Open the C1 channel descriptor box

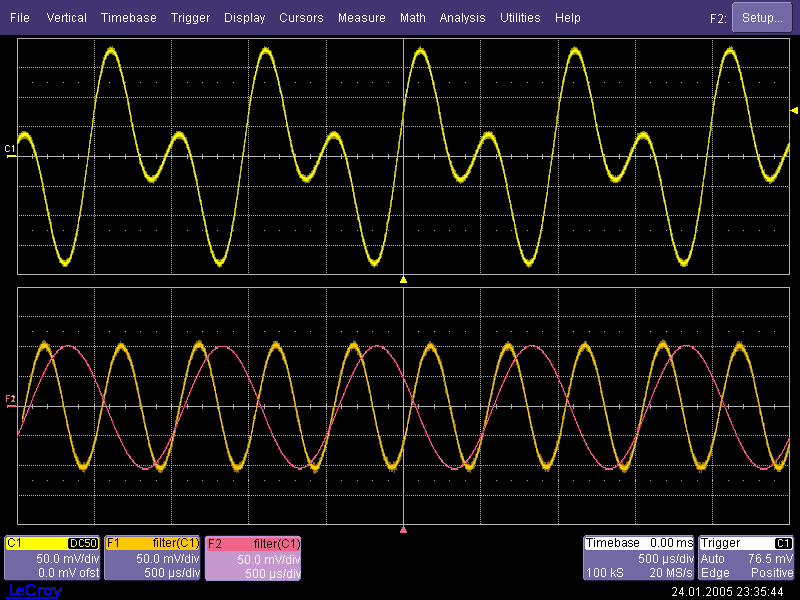coord(52,558)
